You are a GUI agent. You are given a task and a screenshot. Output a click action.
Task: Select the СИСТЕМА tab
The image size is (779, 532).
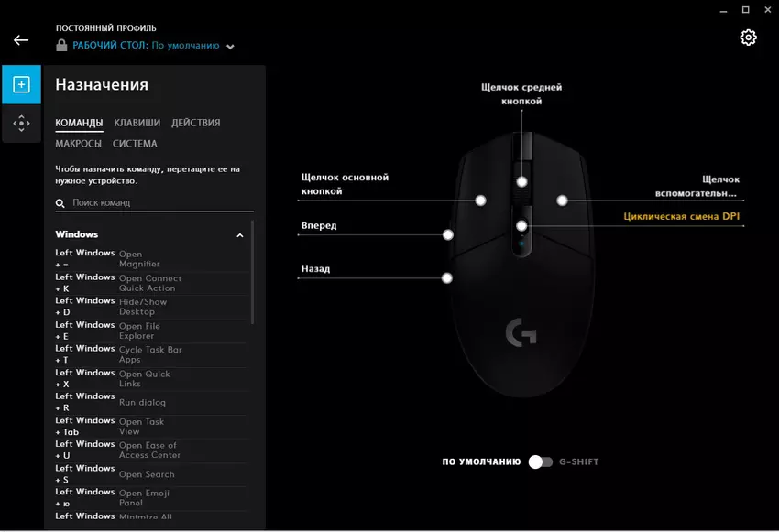(x=135, y=144)
